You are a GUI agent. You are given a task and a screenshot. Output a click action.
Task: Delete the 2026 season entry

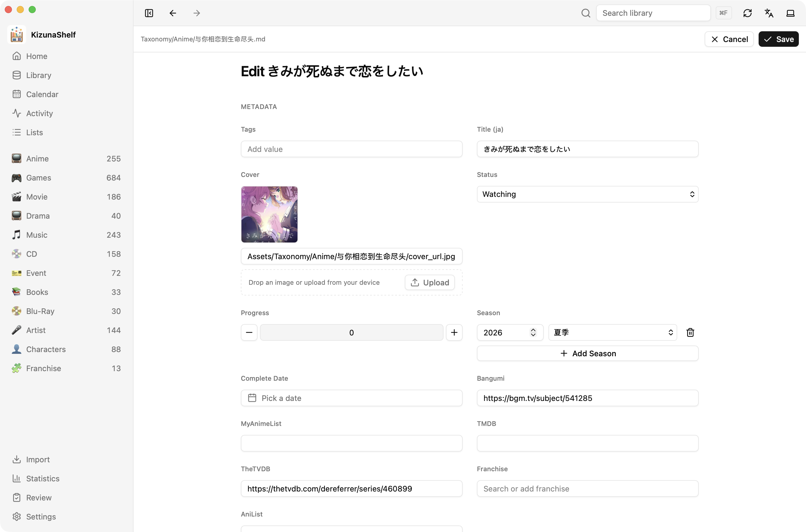pyautogui.click(x=690, y=332)
